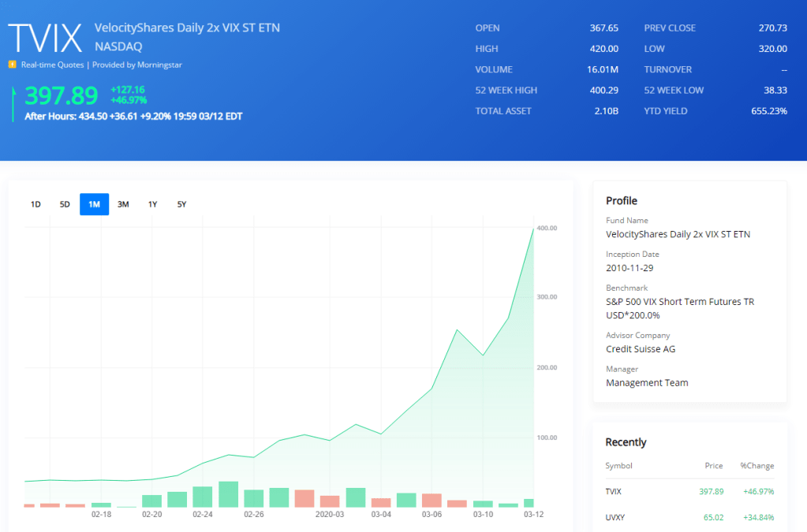
Task: Select the 5D chart range
Action: pyautogui.click(x=65, y=204)
